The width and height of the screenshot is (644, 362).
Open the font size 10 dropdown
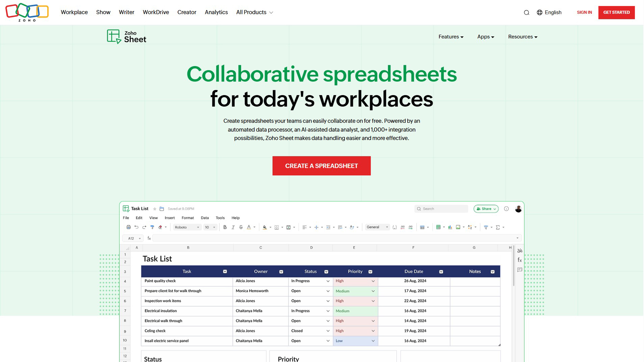[210, 227]
